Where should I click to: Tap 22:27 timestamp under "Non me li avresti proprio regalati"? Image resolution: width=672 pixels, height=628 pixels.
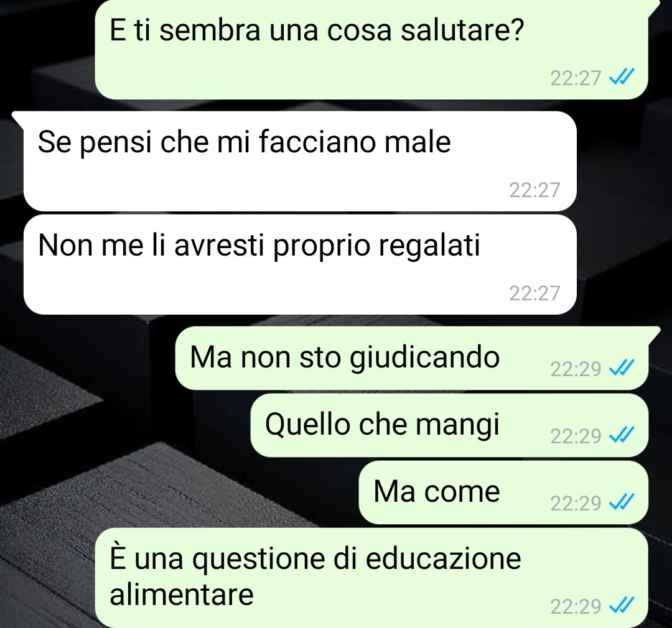tap(534, 293)
